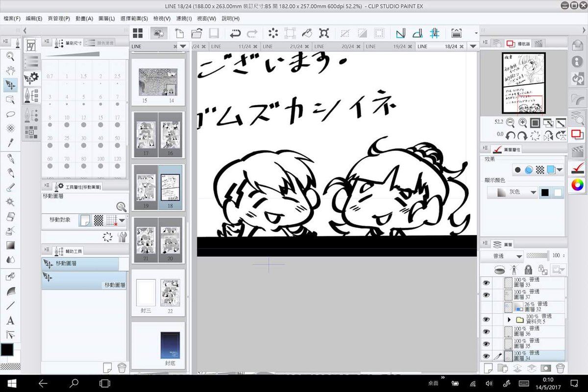The image size is (588, 392).
Task: Open CLIP STUDIO launcher four-squares icon
Action: (138, 33)
